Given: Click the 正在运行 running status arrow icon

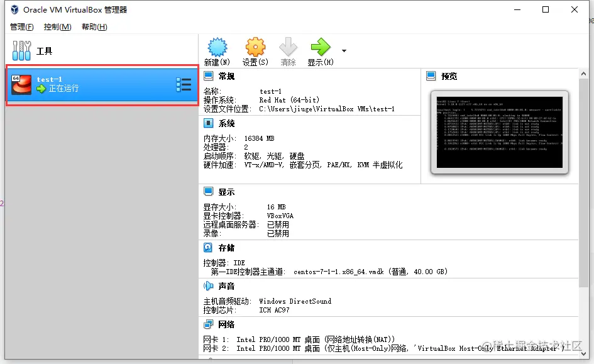Looking at the screenshot, I should pyautogui.click(x=41, y=89).
